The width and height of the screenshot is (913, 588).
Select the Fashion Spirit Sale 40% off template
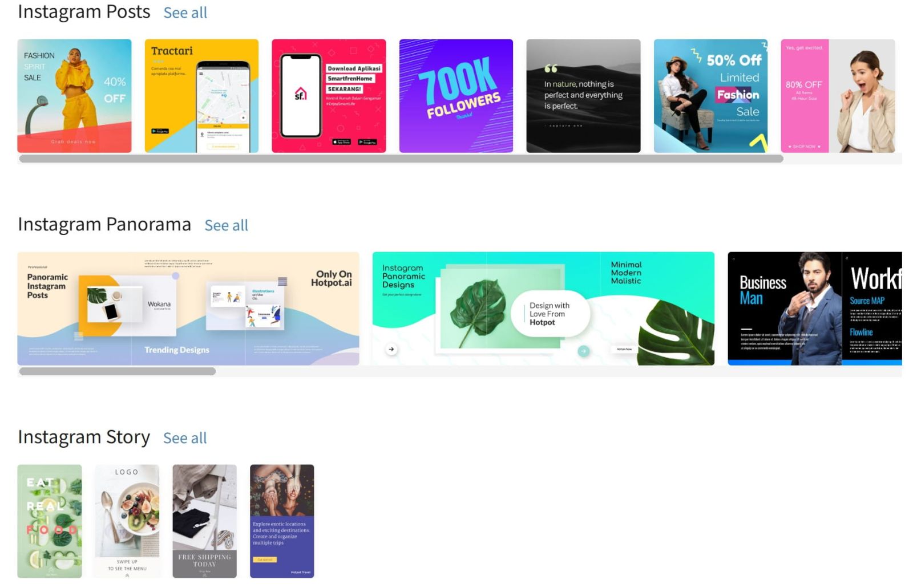(x=74, y=96)
